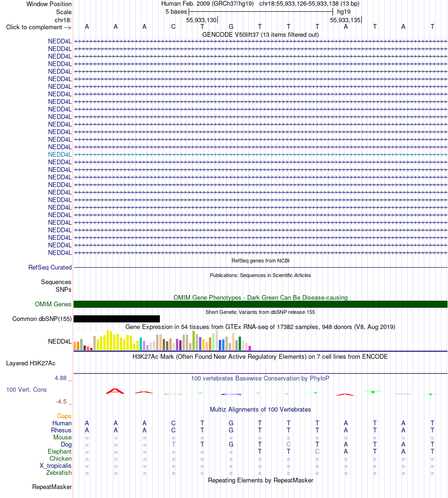The height and width of the screenshot is (498, 448).
Task: Click the blue G logo in PhyloP track
Action: click(231, 394)
